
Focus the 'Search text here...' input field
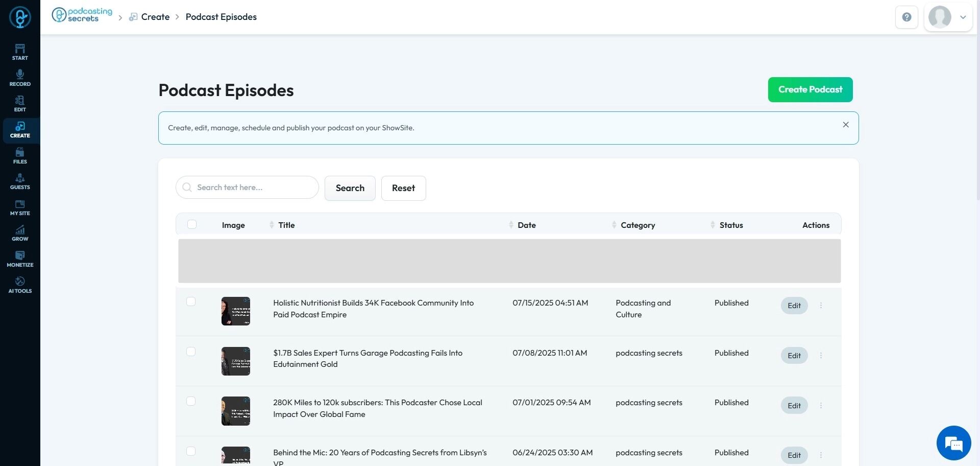click(247, 188)
